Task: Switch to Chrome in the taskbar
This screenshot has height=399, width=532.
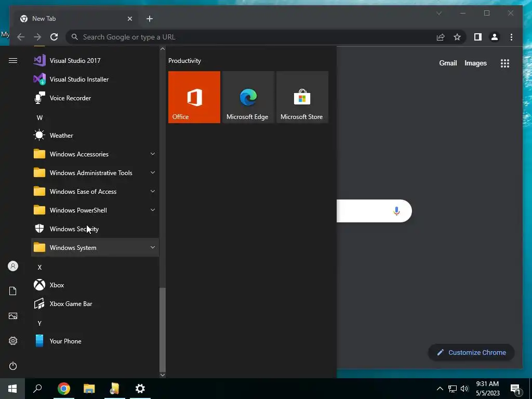Action: tap(64, 389)
